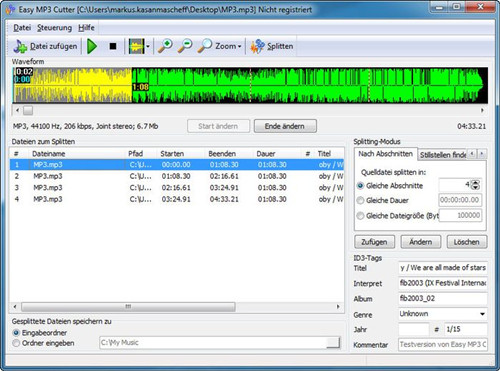Image resolution: width=500 pixels, height=371 pixels.
Task: Increase the Abschnitte count with the up spinner
Action: [x=476, y=182]
